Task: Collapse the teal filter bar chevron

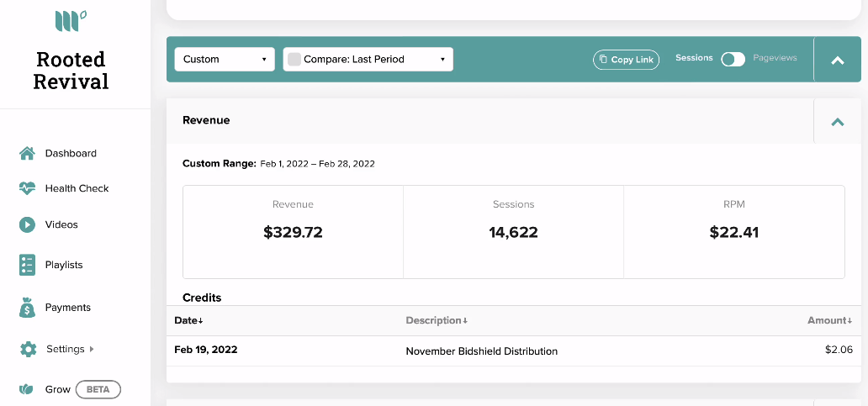Action: pos(838,61)
